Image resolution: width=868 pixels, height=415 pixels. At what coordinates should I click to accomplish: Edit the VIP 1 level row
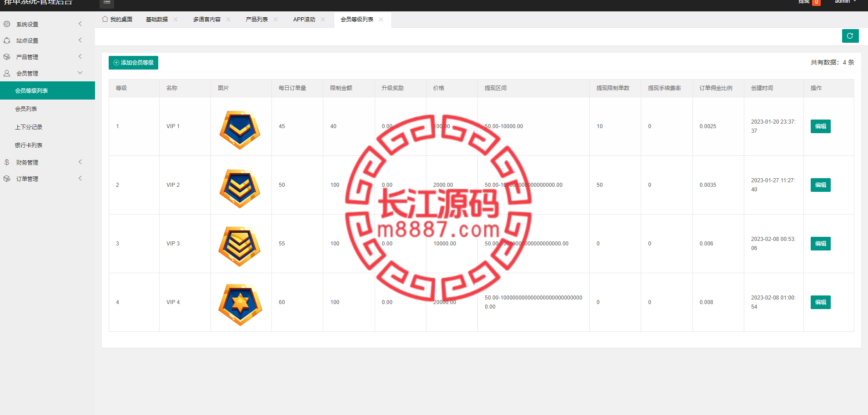820,126
